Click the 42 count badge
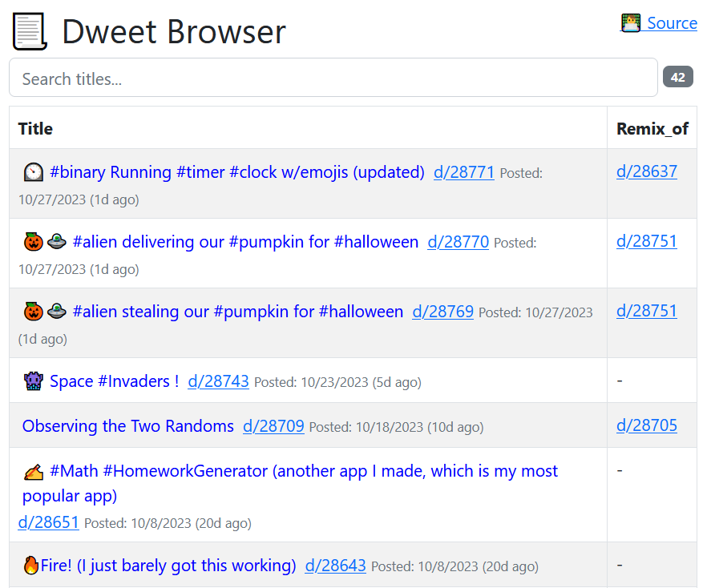Screen dimensions: 707x588 click(677, 76)
